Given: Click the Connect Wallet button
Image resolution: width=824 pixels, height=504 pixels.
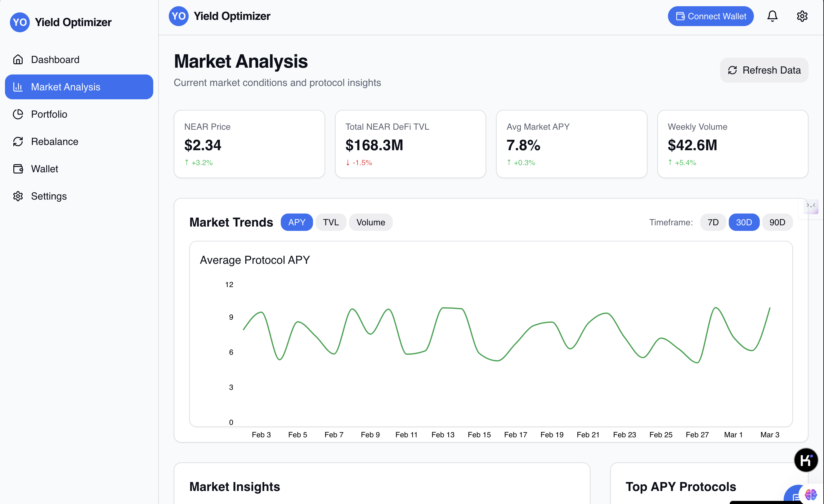Looking at the screenshot, I should [710, 16].
